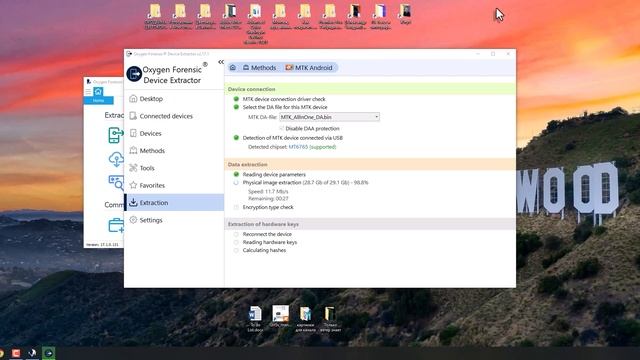Click Reconnect the device step
Viewport: 640px width, 360px height.
point(267,234)
